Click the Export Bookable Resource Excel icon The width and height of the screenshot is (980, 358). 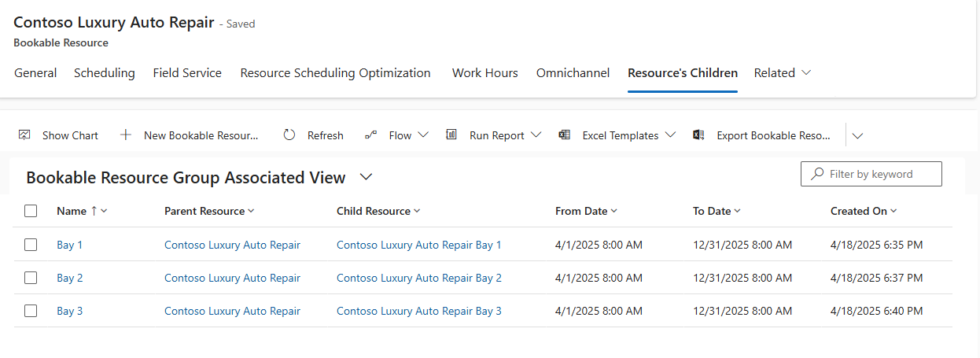tap(698, 135)
